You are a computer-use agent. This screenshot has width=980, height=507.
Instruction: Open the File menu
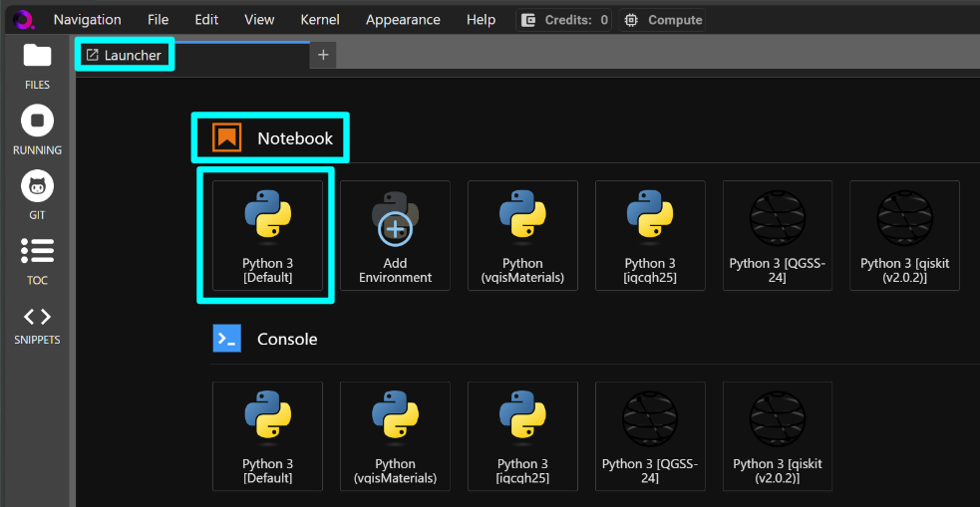point(159,20)
